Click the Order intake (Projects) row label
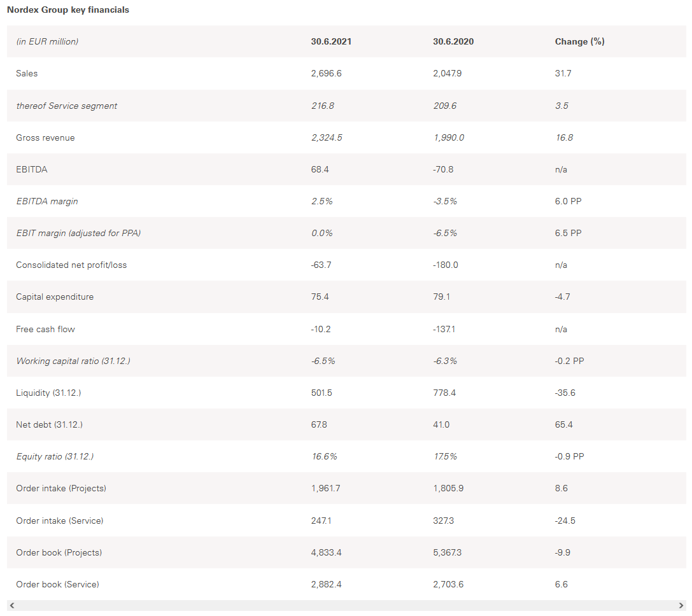692x616 pixels. point(61,488)
